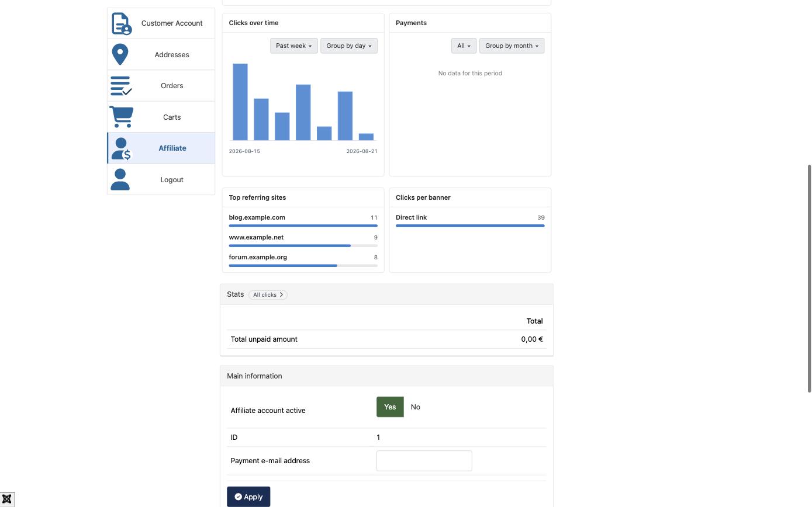Image resolution: width=812 pixels, height=507 pixels.
Task: Click the Payments panel heading
Action: pos(411,23)
